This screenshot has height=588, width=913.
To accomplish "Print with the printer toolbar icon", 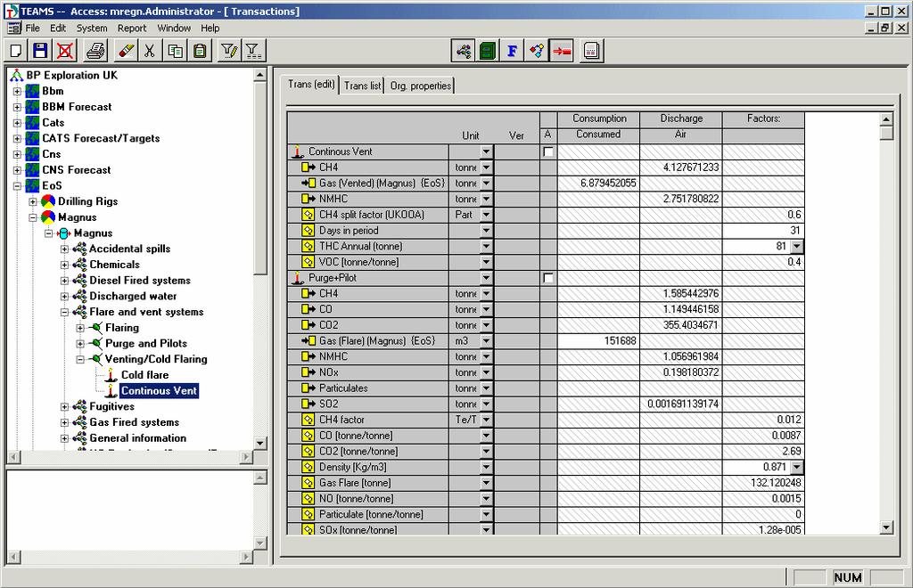I will (x=96, y=51).
